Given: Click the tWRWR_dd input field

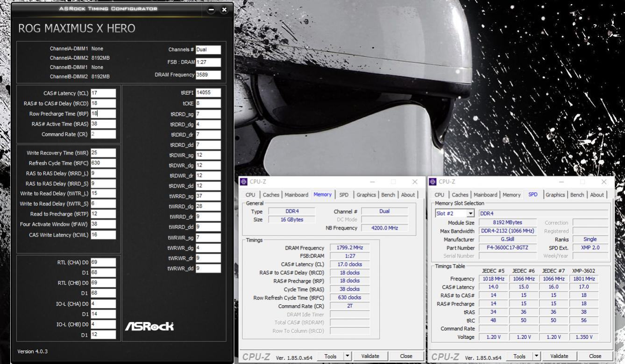Looking at the screenshot, I should pos(208,268).
